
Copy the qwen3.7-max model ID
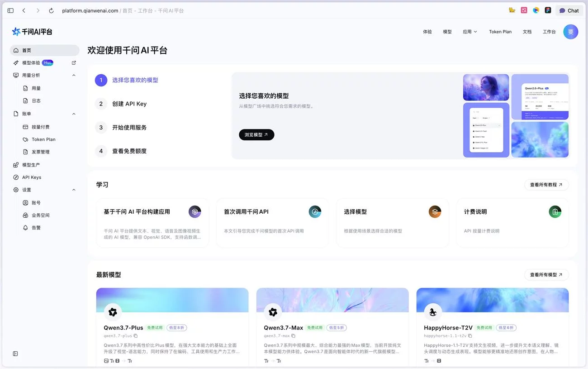(x=293, y=336)
